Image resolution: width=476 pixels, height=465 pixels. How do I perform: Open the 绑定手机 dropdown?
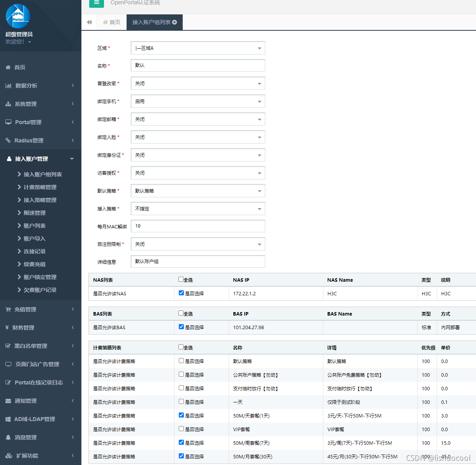point(198,101)
